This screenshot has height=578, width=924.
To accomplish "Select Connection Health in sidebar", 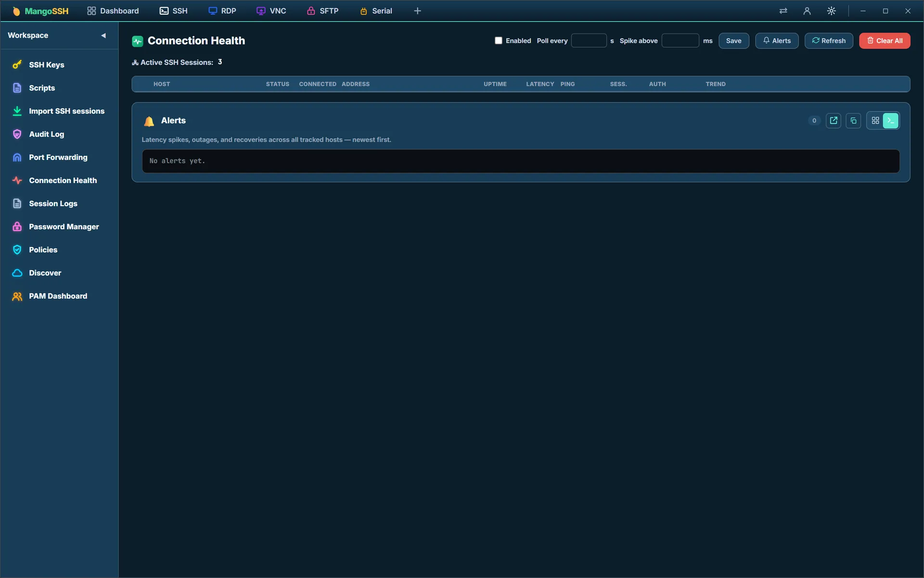I will (x=59, y=180).
